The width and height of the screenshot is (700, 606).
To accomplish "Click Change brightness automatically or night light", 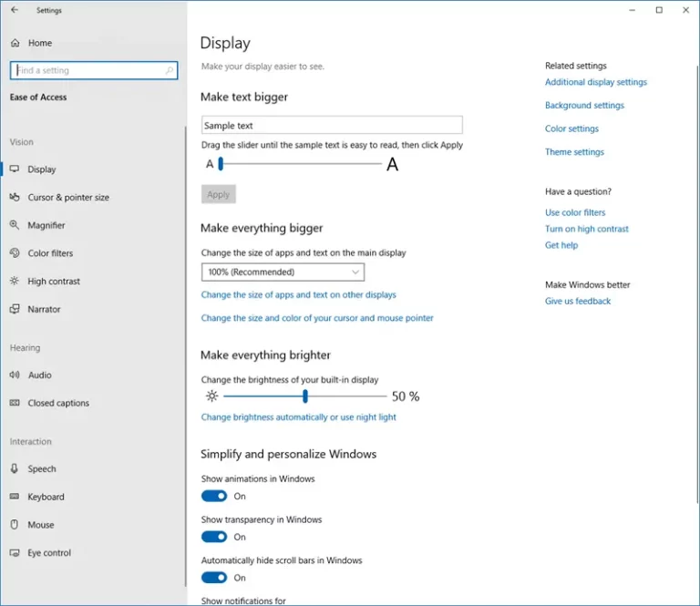I will pos(299,416).
